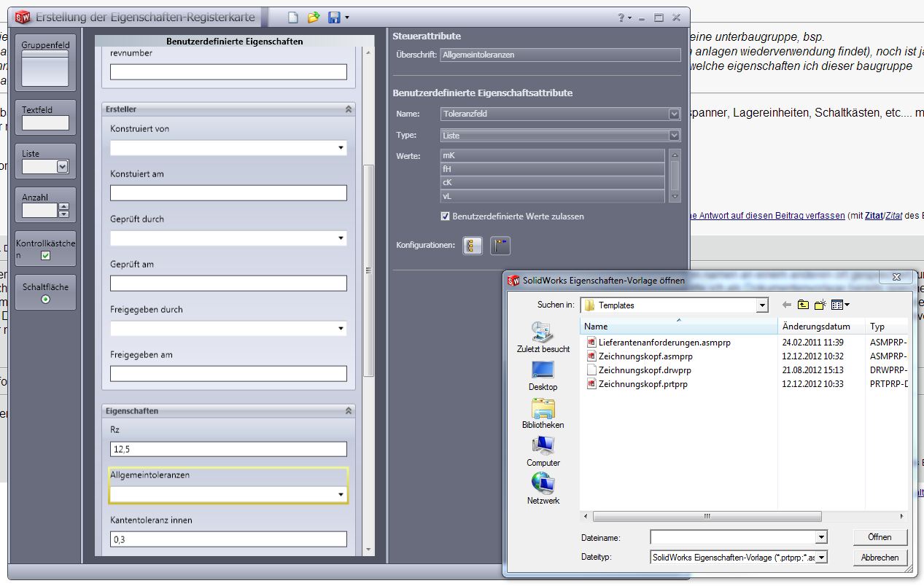Click the revnumber input field
Viewport: 924px width, 586px height.
[228, 71]
